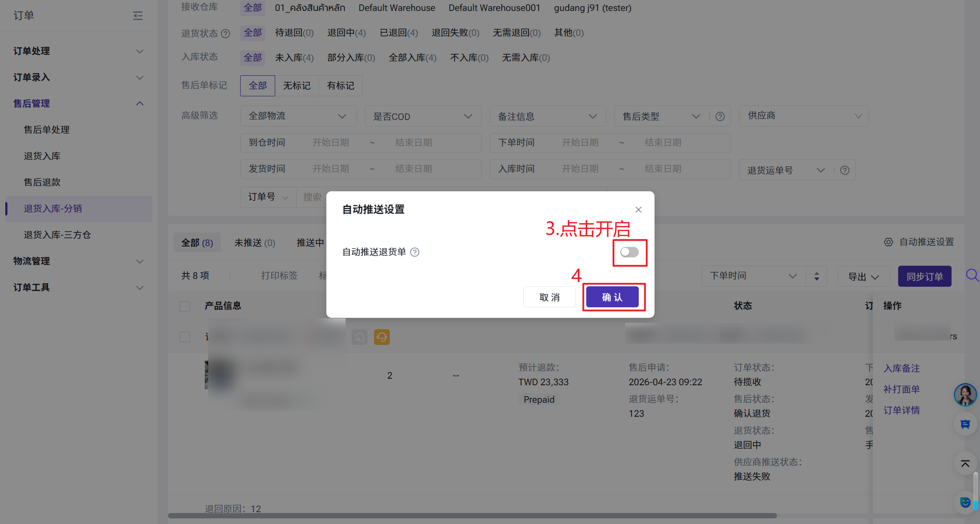Open the 全部物流 dropdown
This screenshot has height=524, width=980.
click(298, 116)
